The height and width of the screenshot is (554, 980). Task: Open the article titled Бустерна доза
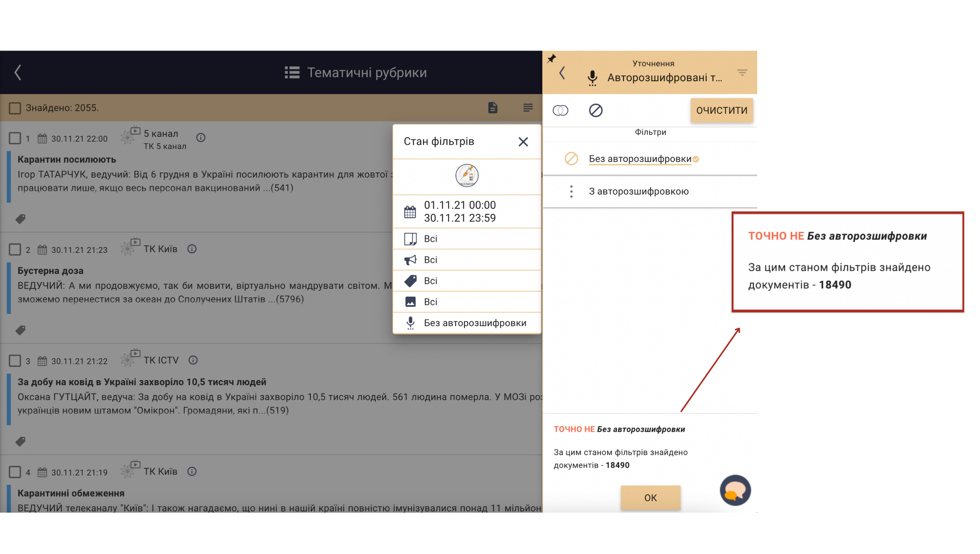[51, 270]
